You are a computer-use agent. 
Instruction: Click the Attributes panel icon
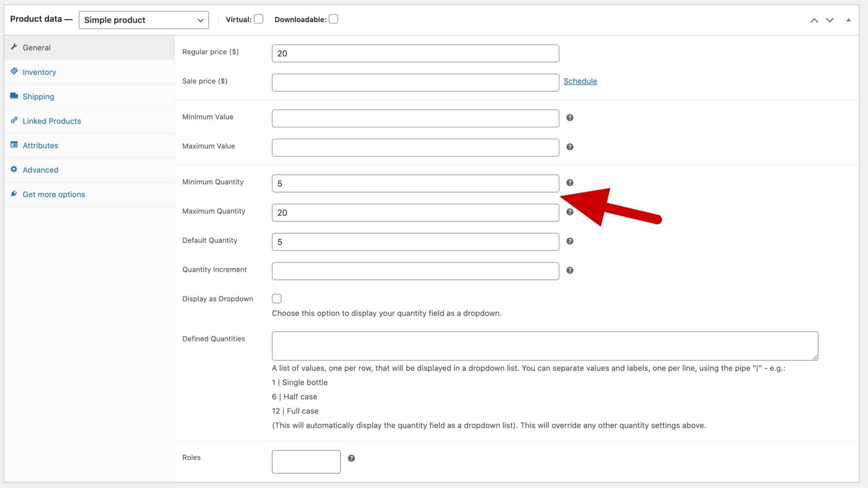click(15, 144)
